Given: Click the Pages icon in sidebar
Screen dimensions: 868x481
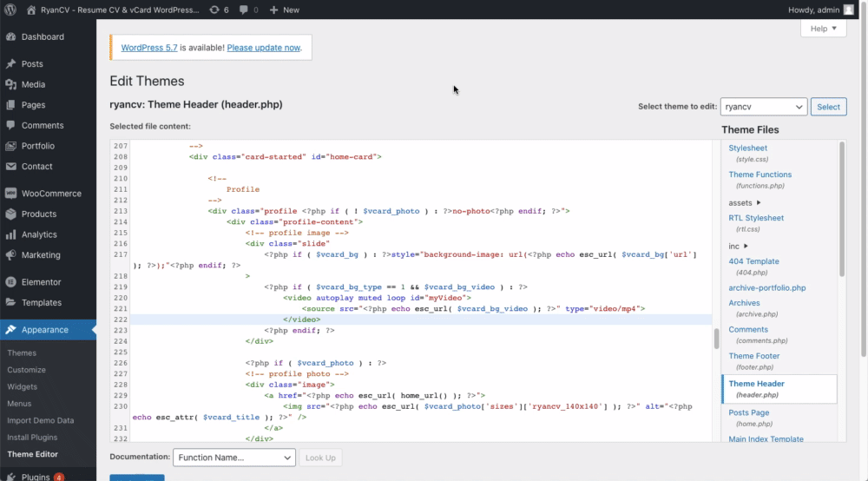Looking at the screenshot, I should 10,104.
